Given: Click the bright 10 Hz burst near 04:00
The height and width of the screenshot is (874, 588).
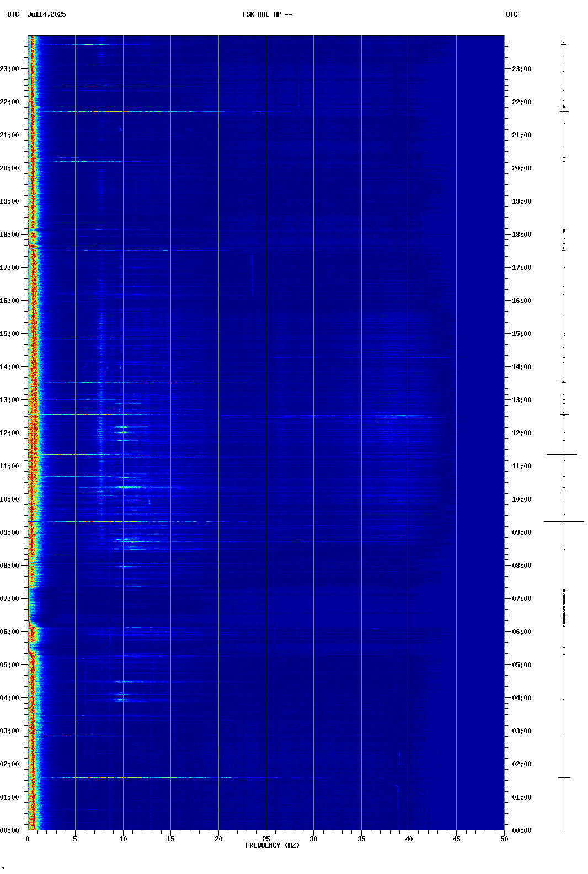Looking at the screenshot, I should (x=121, y=699).
